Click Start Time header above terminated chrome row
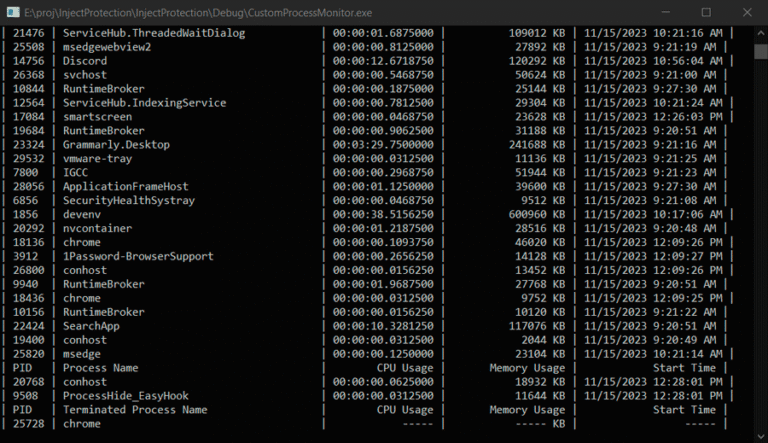The width and height of the screenshot is (768, 443). pyautogui.click(x=684, y=410)
